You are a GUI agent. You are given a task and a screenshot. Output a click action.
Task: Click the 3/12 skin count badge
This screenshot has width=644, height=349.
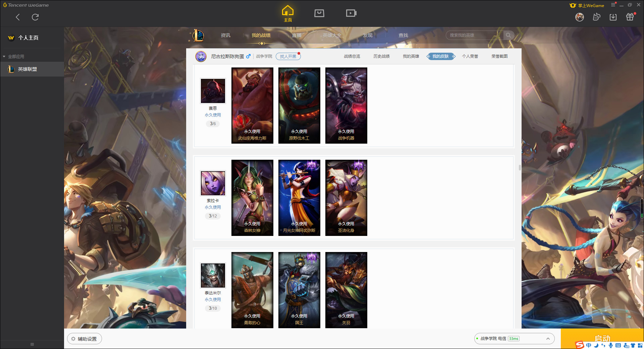[213, 216]
